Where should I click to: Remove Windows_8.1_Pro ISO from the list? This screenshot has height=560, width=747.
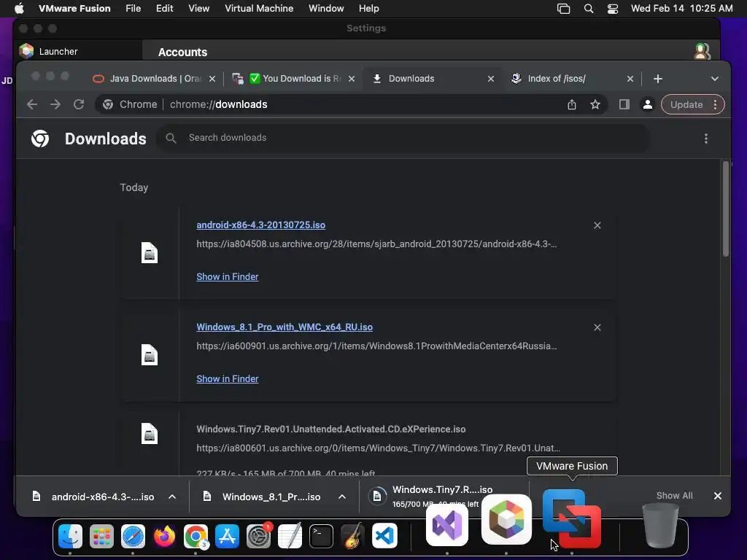point(597,327)
